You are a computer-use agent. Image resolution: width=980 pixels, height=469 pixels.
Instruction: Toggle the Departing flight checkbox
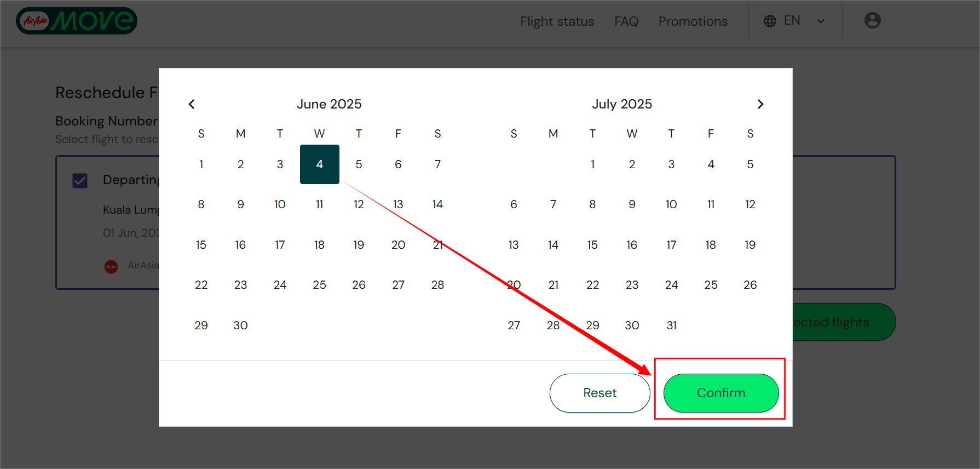point(80,180)
